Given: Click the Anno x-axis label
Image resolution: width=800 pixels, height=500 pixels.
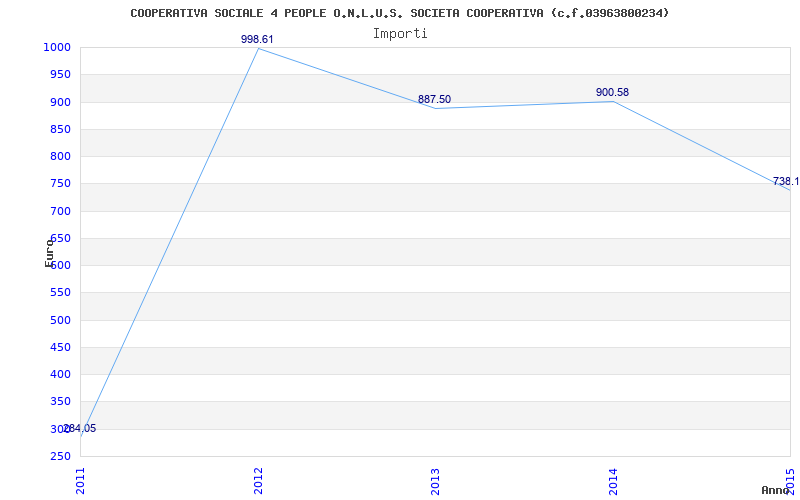Looking at the screenshot, I should click(x=775, y=490).
